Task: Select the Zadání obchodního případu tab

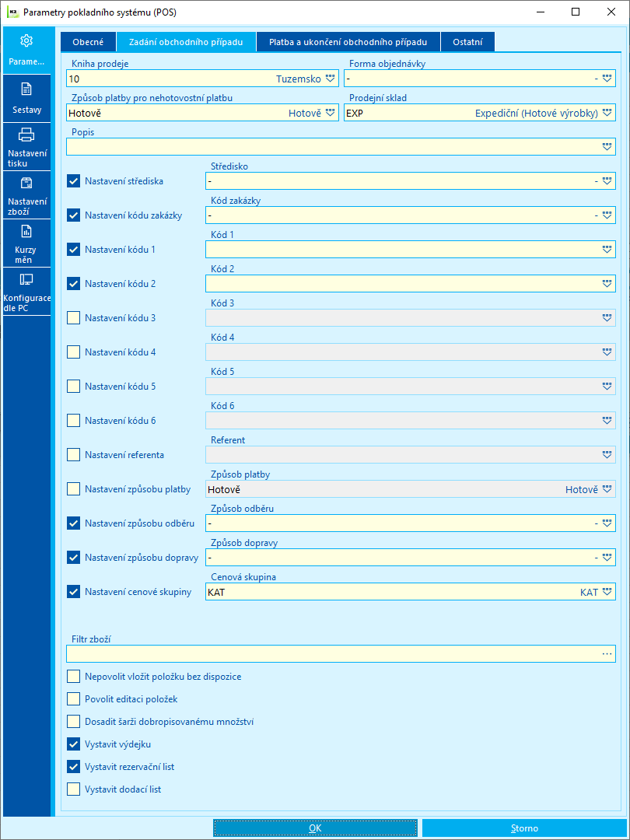Action: point(187,42)
